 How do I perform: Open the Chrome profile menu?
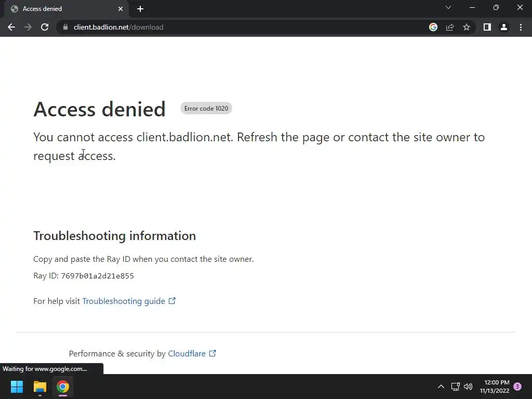pos(504,27)
